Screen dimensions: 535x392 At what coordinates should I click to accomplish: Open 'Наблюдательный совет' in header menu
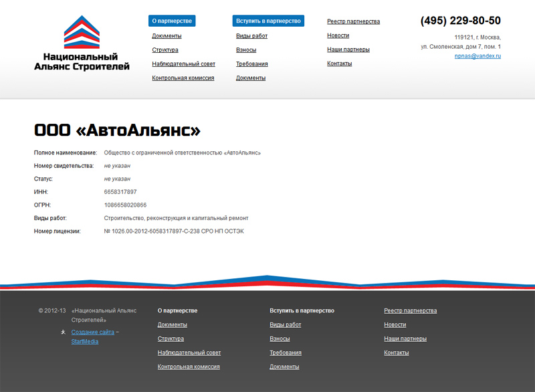(x=183, y=64)
